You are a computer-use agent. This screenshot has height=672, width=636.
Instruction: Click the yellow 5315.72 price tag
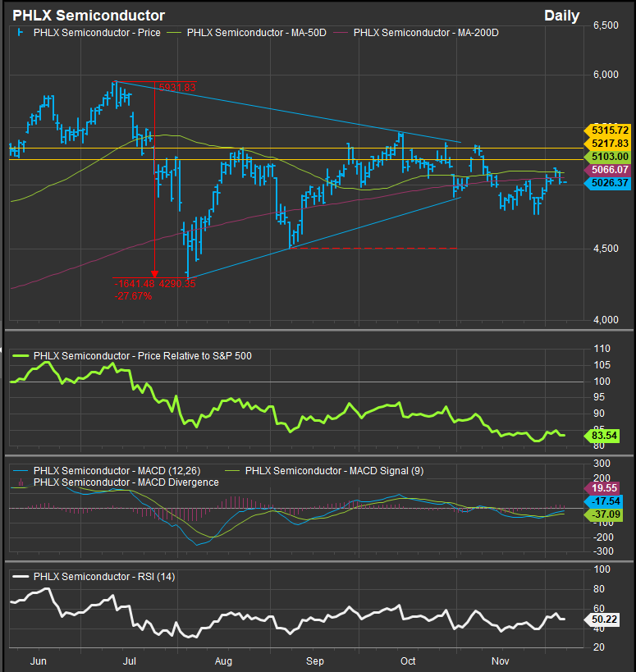(609, 130)
